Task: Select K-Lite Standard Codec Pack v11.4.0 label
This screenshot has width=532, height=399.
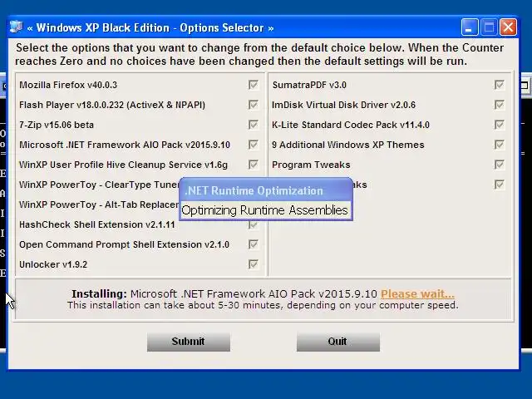Action: [351, 125]
